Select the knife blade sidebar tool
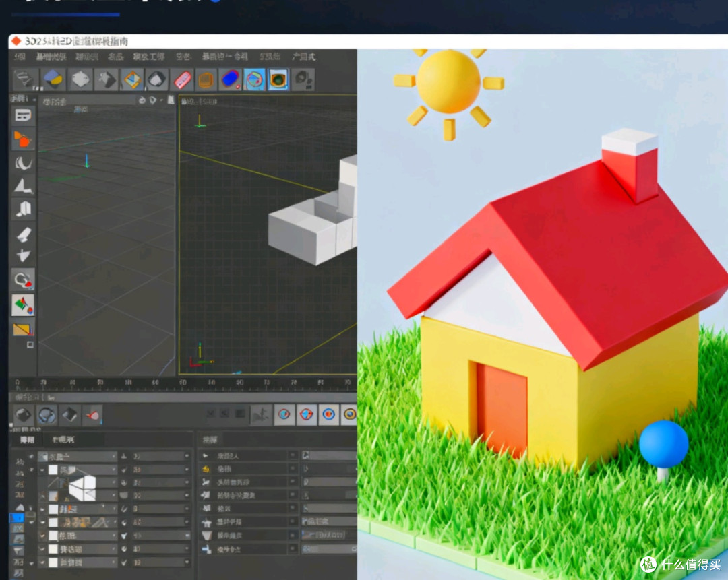Image resolution: width=728 pixels, height=580 pixels. 23,234
